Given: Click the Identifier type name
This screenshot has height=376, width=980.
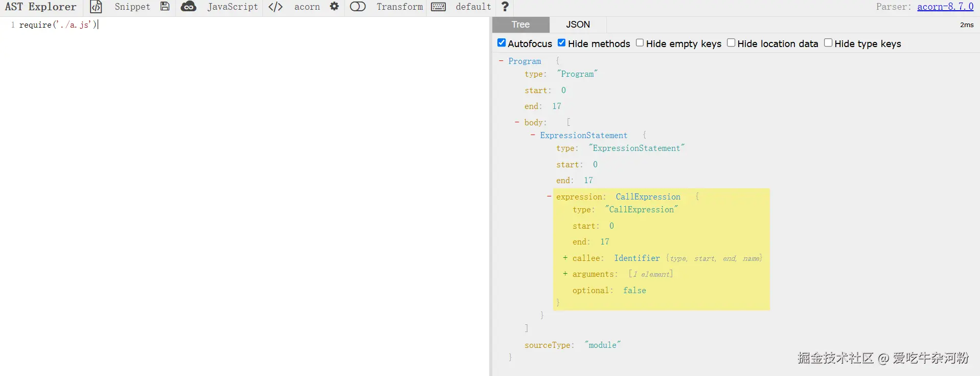Looking at the screenshot, I should click(x=637, y=258).
